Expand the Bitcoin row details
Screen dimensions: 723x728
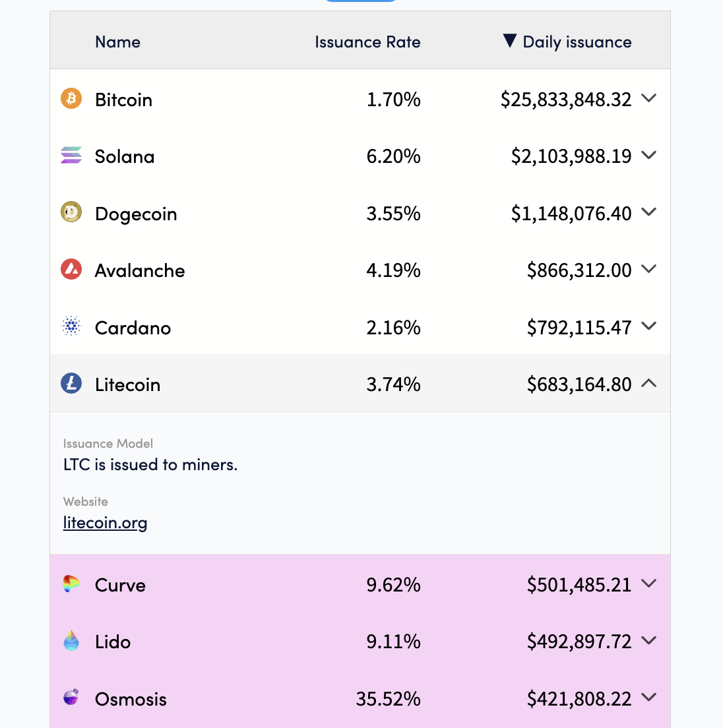pyautogui.click(x=649, y=98)
